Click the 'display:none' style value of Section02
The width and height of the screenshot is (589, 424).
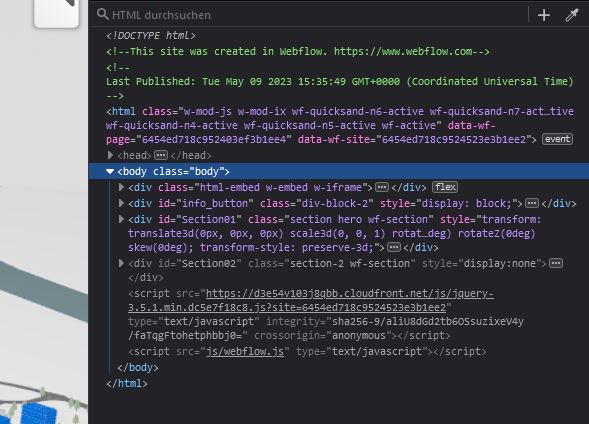[x=499, y=263]
